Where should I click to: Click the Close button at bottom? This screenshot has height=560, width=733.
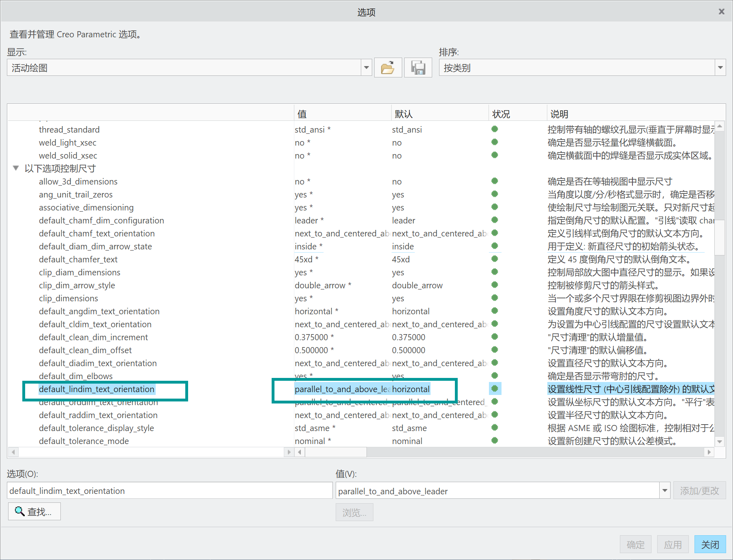(710, 544)
